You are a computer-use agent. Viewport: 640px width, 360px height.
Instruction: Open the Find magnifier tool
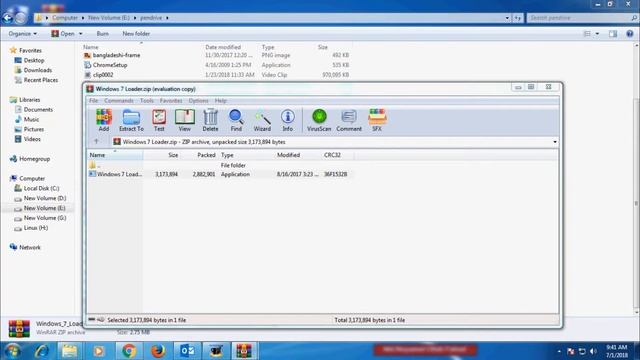click(236, 120)
